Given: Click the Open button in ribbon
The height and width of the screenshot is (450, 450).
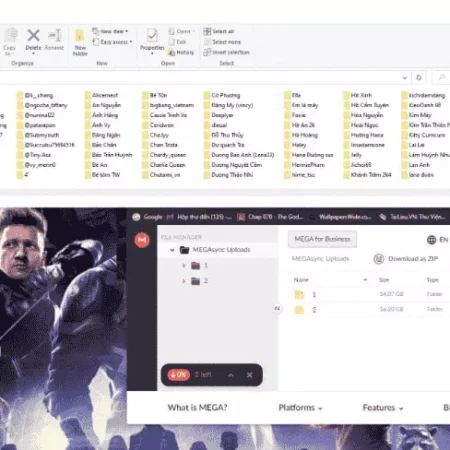Looking at the screenshot, I should (x=182, y=31).
